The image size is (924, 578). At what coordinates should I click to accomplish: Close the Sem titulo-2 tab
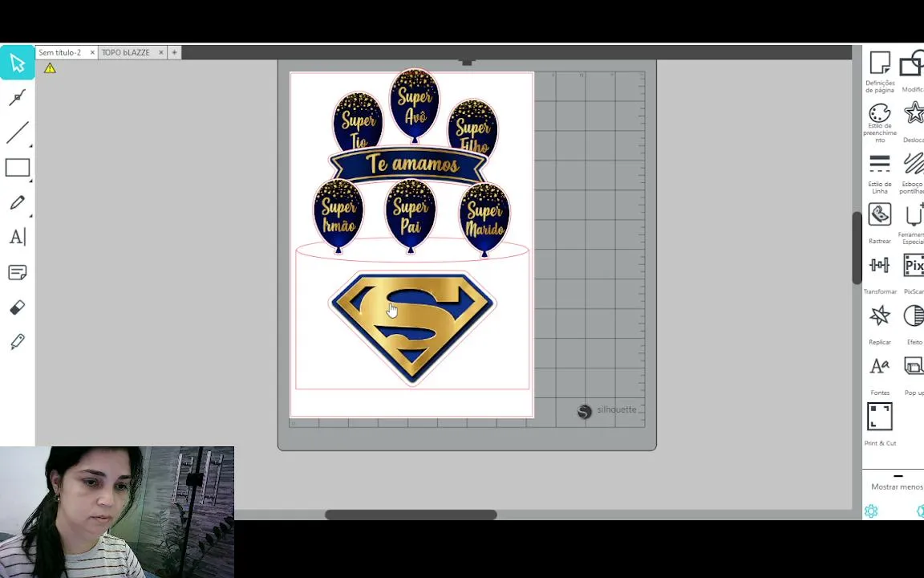[x=92, y=52]
